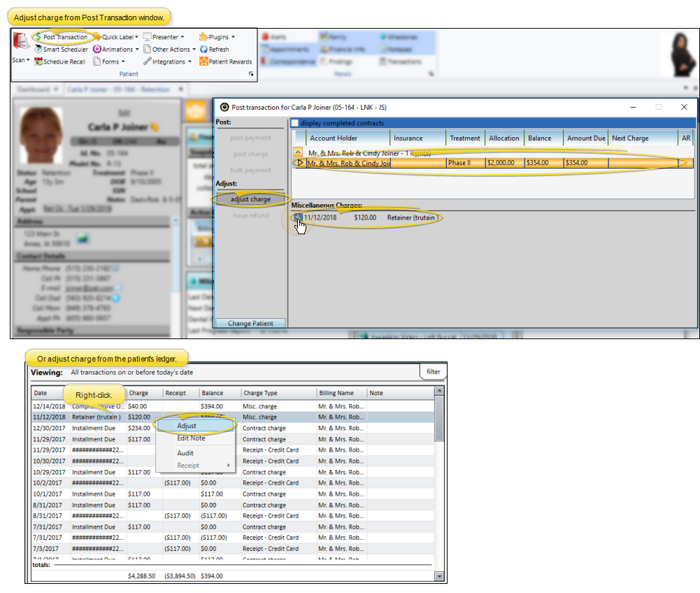Expand the Quick Label dropdown
The image size is (700, 593).
click(x=136, y=37)
